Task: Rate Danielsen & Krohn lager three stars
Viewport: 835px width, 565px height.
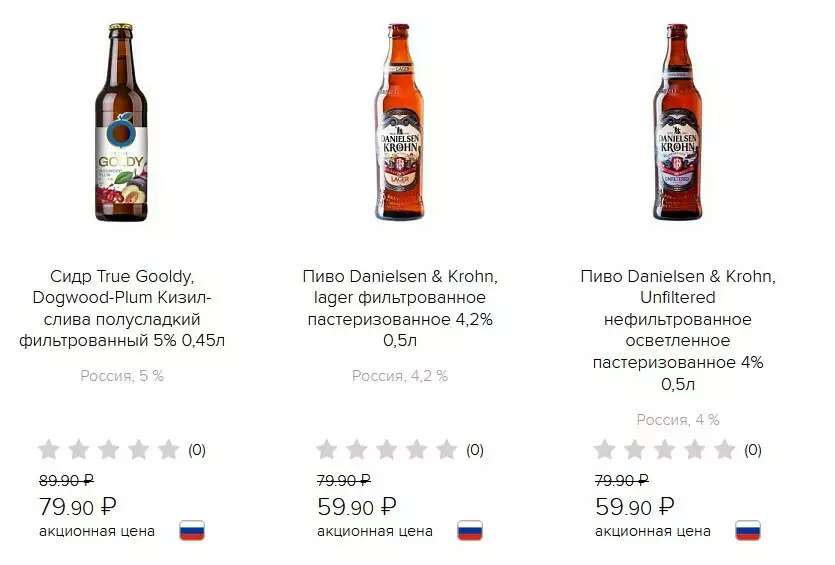Action: pos(387,450)
